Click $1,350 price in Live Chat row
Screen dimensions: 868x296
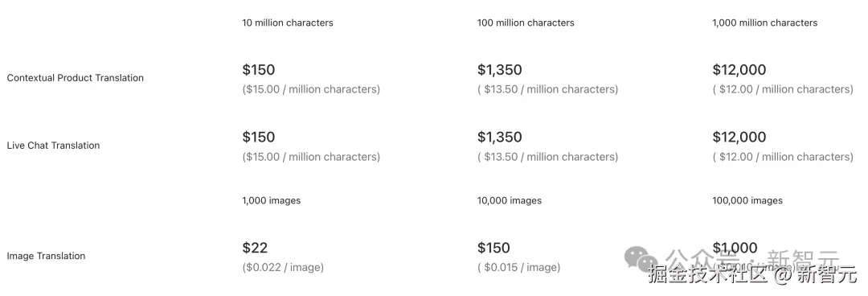pos(500,137)
